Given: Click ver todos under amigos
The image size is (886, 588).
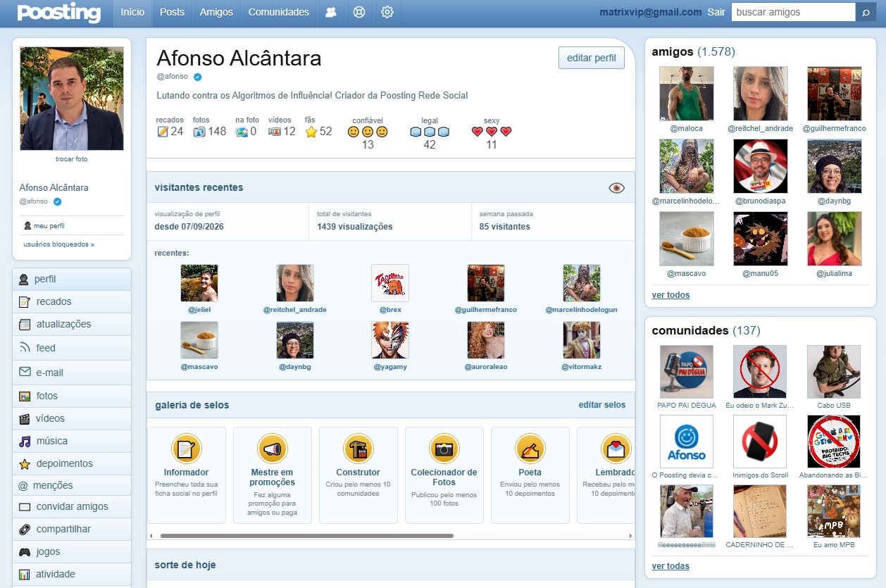Looking at the screenshot, I should tap(671, 295).
